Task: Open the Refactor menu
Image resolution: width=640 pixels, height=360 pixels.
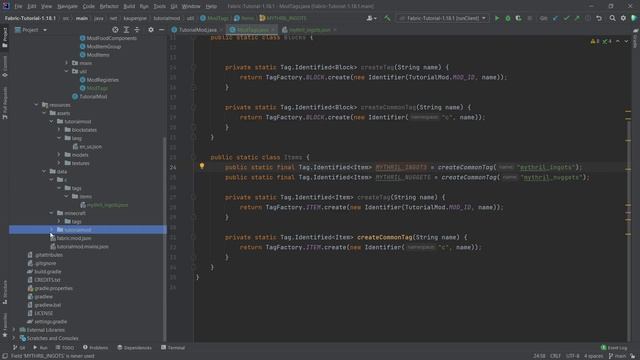Action: coord(109,7)
